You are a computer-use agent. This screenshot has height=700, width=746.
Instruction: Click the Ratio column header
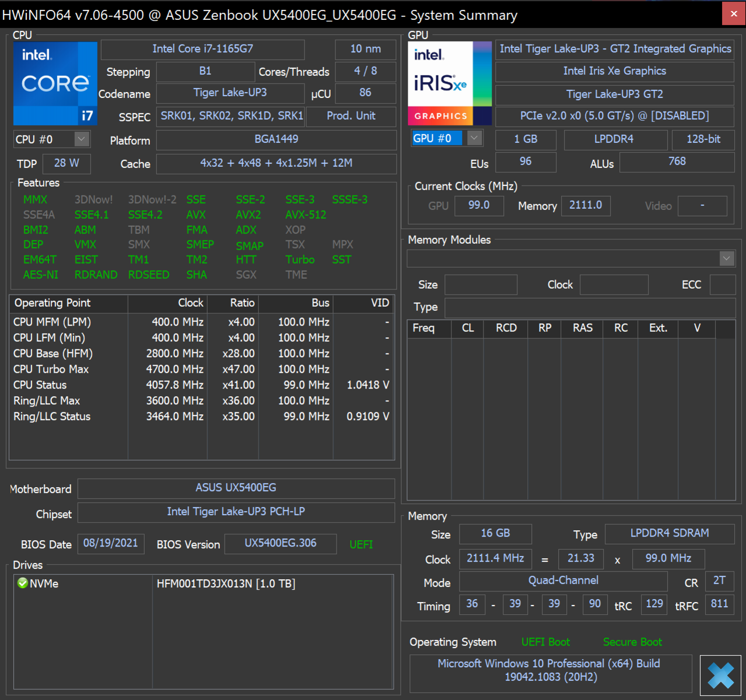click(x=233, y=303)
